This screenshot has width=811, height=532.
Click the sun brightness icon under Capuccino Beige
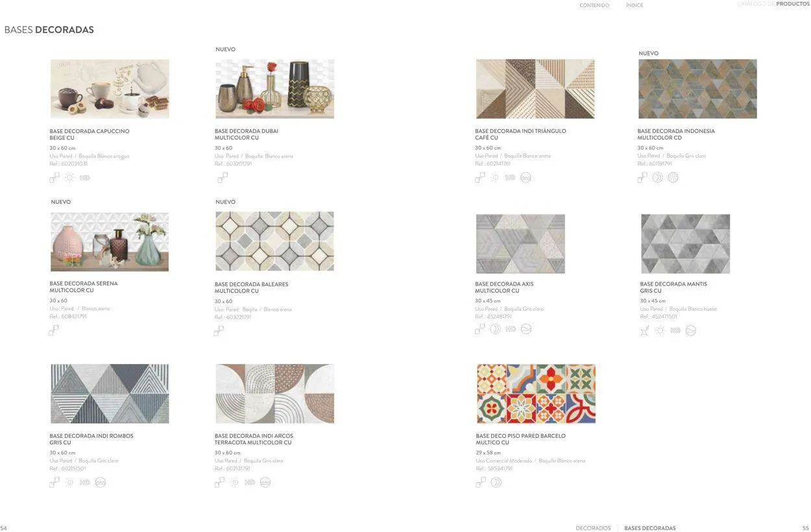pos(69,178)
